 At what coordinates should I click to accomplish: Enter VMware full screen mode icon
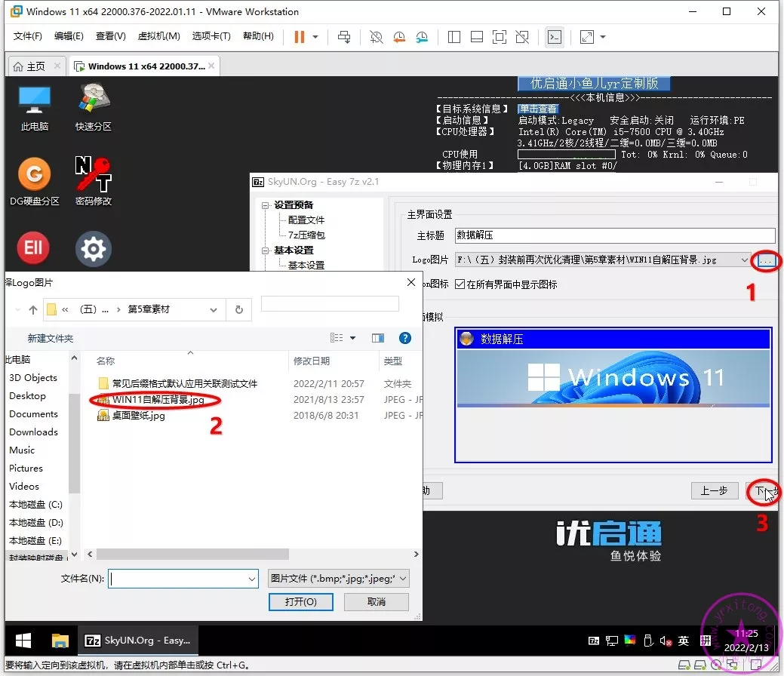pos(499,37)
